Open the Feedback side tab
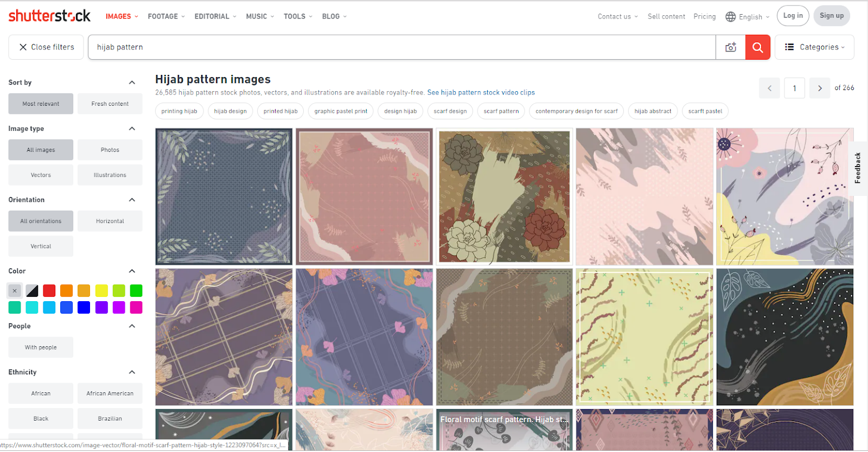 point(858,168)
